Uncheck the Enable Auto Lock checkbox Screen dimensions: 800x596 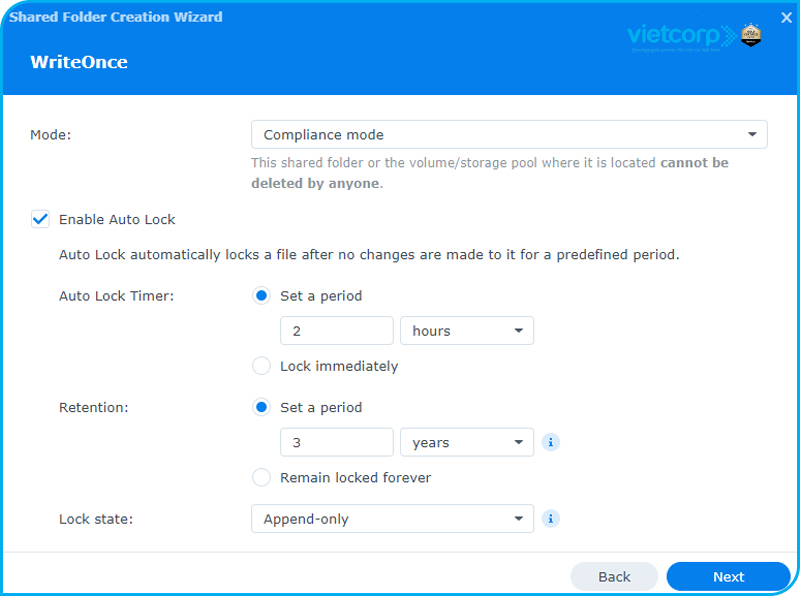click(40, 219)
